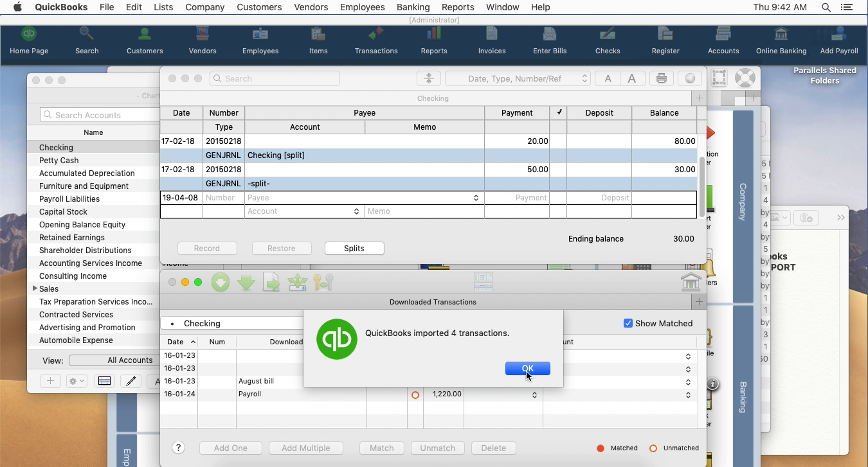
Task: Open the Reports toolbar icon
Action: click(434, 40)
